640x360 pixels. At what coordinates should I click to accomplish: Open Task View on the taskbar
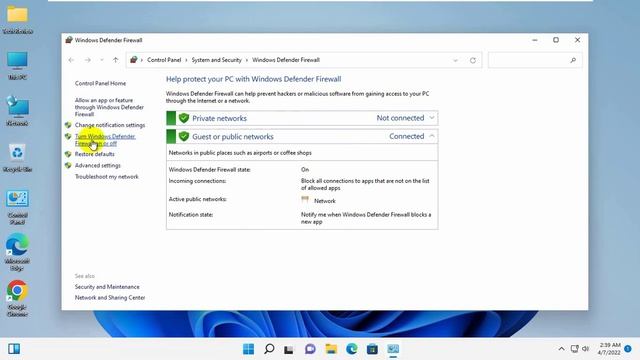point(289,349)
